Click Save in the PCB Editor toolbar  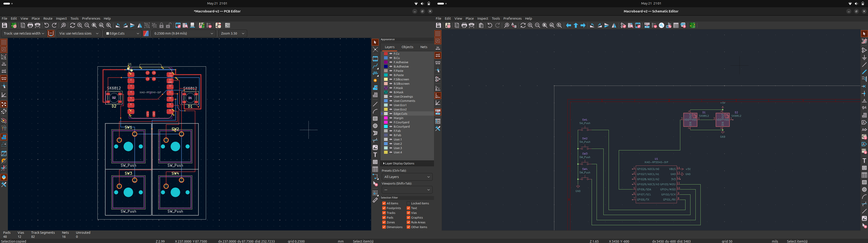[x=4, y=25]
